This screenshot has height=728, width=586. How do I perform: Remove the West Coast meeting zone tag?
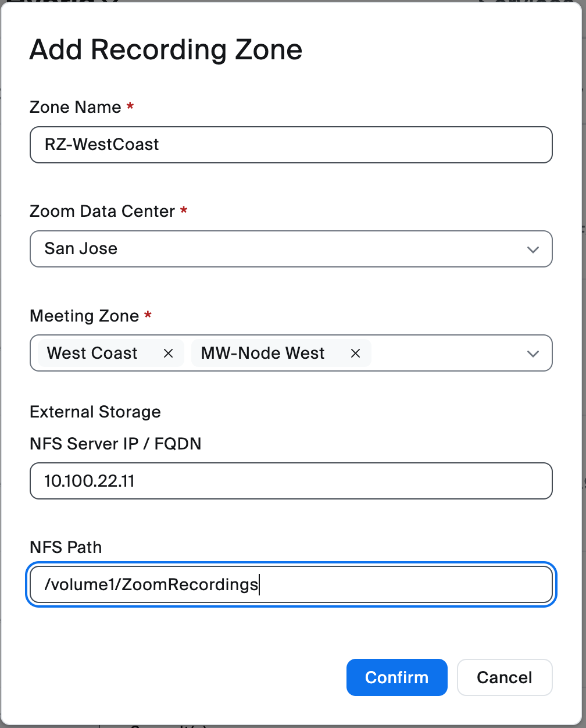pyautogui.click(x=169, y=354)
